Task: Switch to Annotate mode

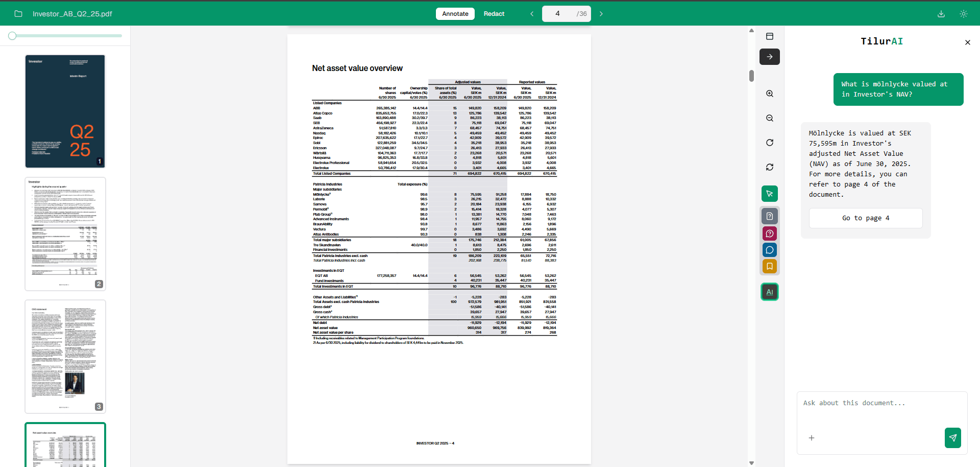Action: point(455,14)
